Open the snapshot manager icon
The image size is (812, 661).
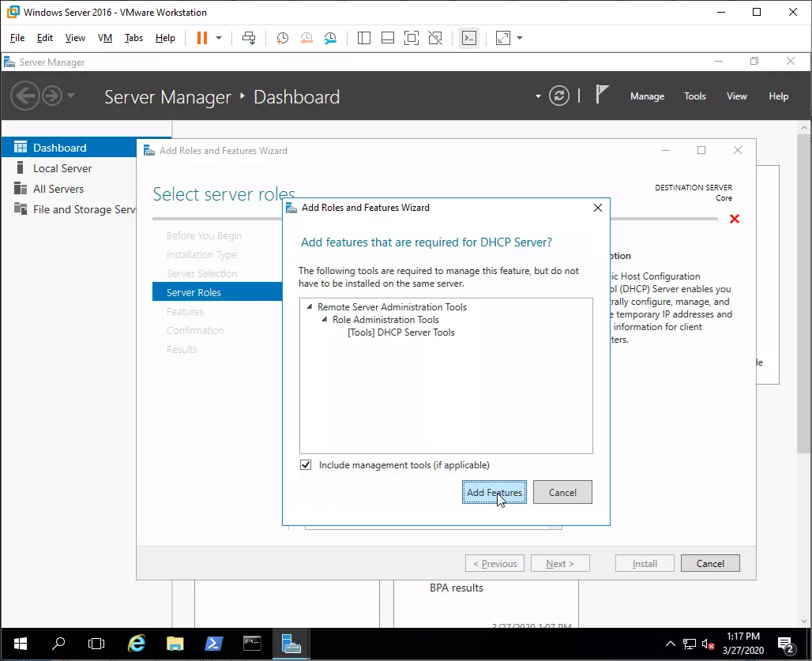pos(330,38)
